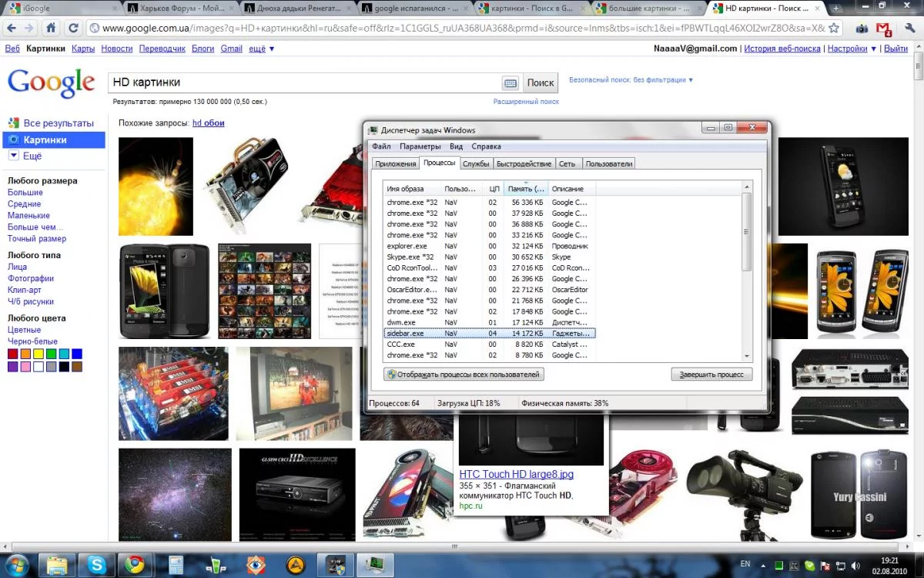Open the Gmail checker extension icon

tap(885, 29)
